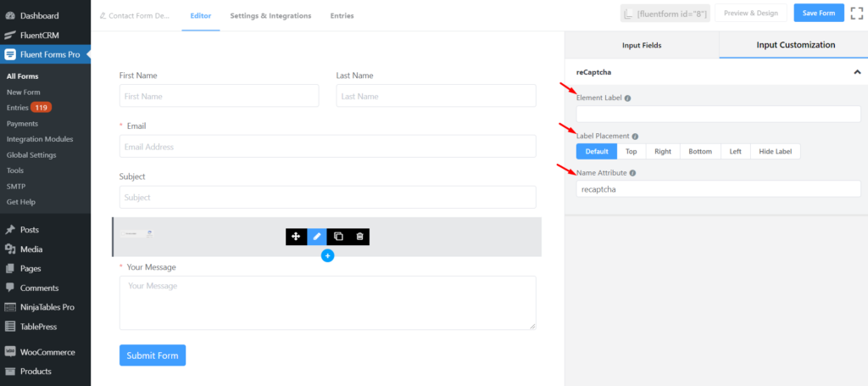Click the TablePress icon
Image resolution: width=868 pixels, height=386 pixels.
(x=10, y=327)
